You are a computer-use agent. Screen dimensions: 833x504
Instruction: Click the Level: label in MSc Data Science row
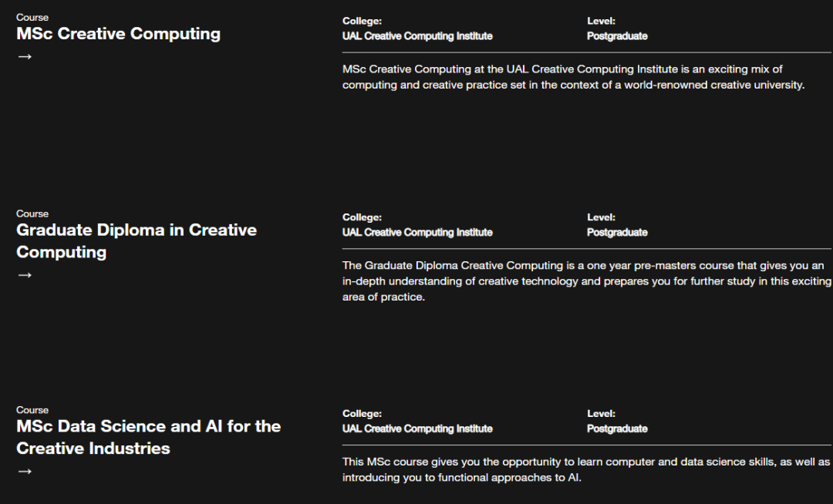click(601, 414)
